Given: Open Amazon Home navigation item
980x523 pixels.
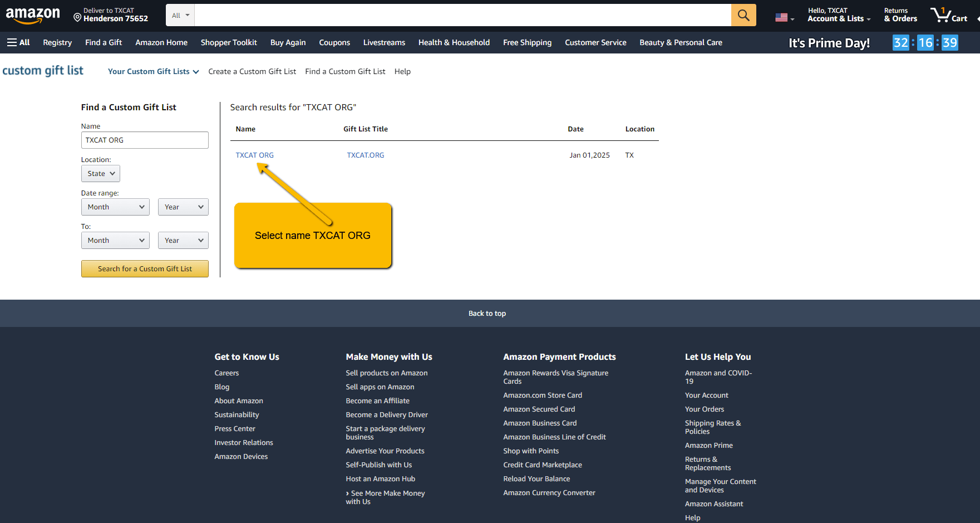Looking at the screenshot, I should click(x=161, y=42).
